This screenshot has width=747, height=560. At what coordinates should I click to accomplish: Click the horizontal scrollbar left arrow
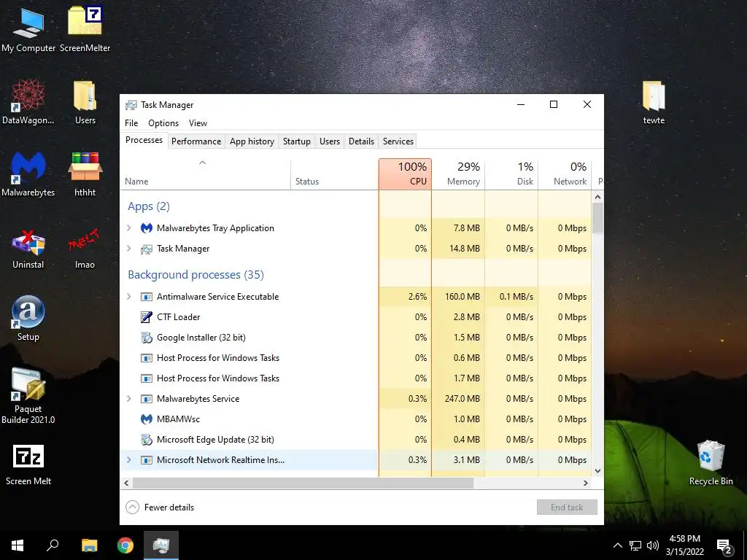126,483
